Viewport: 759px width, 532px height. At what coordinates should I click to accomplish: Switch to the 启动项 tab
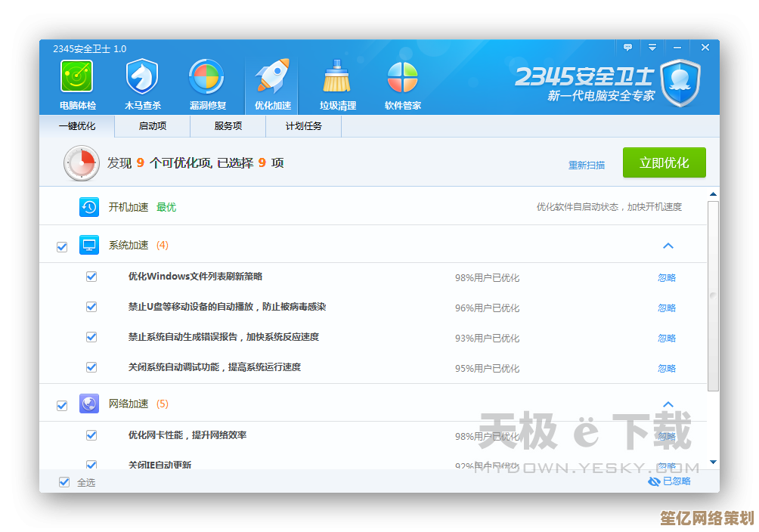[153, 126]
